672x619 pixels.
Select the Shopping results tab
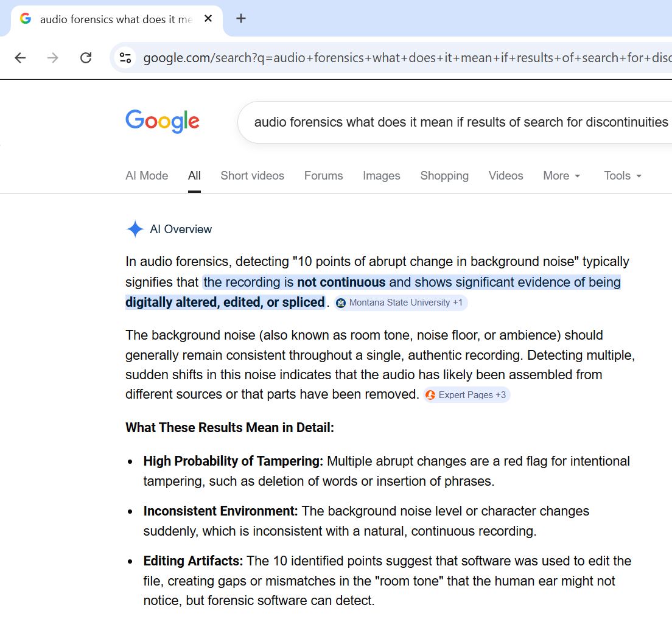[x=444, y=176]
